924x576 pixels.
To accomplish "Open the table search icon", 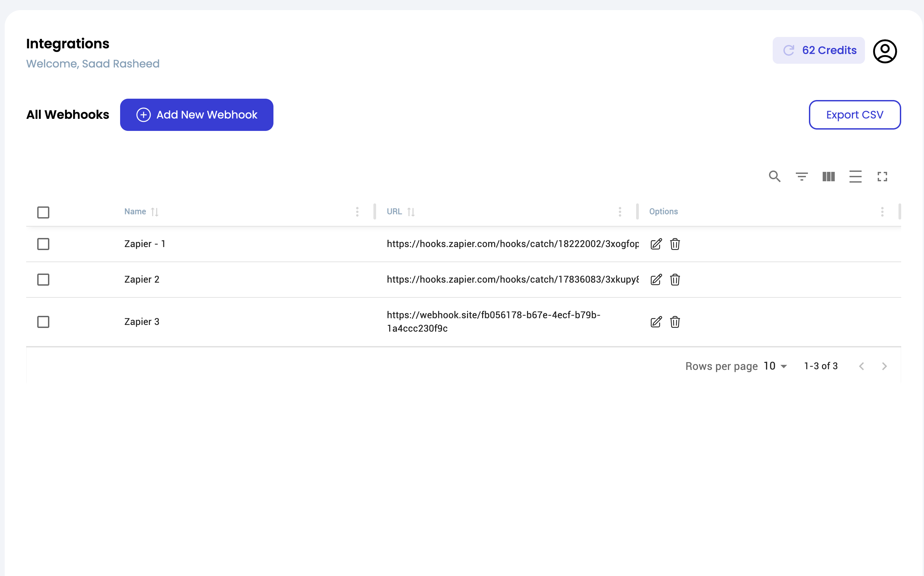I will [774, 176].
